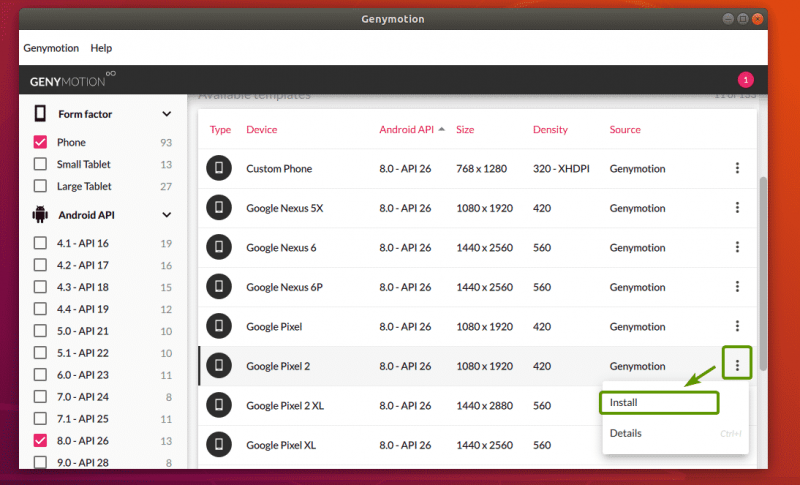Click the 1440 x 2880 size cell
The height and width of the screenshot is (485, 800).
tap(484, 405)
